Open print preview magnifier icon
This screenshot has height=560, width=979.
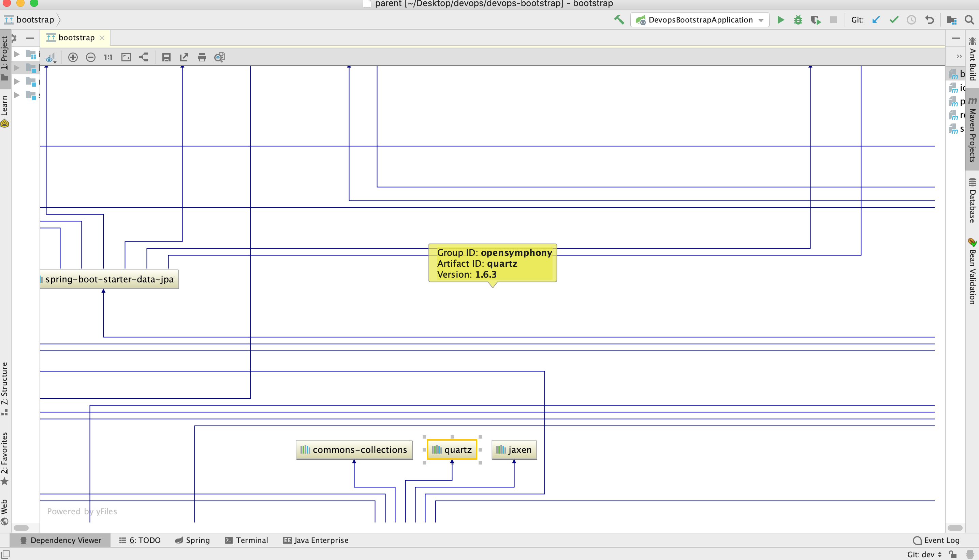[219, 57]
